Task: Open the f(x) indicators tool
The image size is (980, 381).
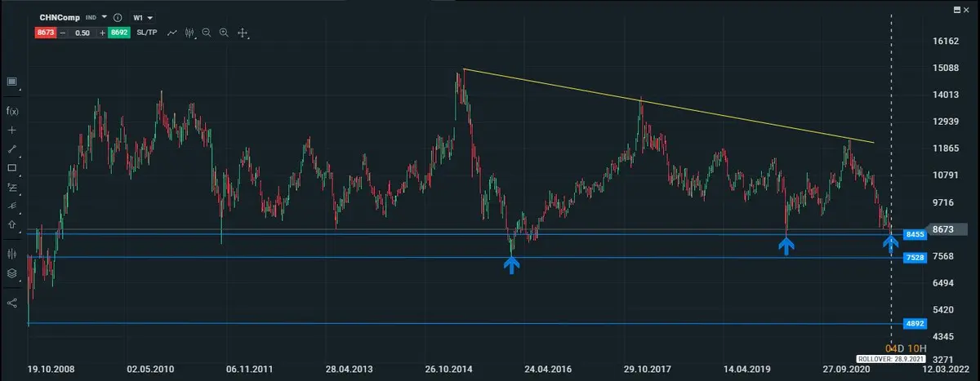Action: [x=12, y=110]
